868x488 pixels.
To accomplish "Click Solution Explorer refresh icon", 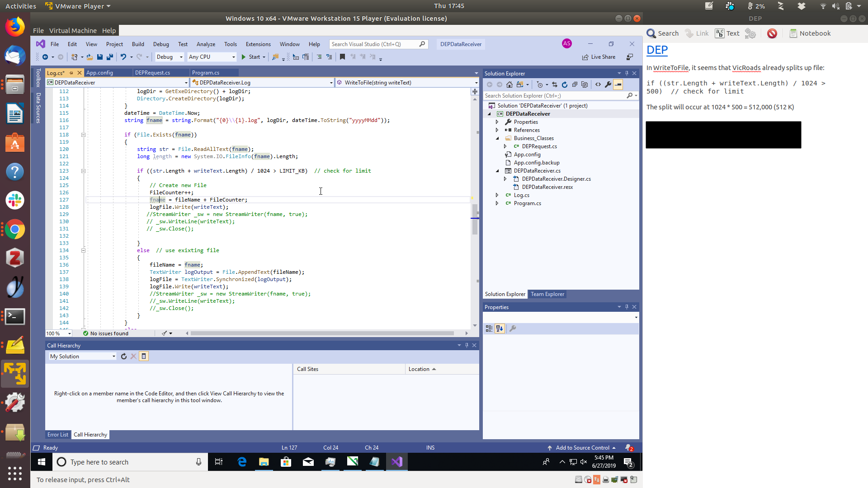I will [x=565, y=84].
